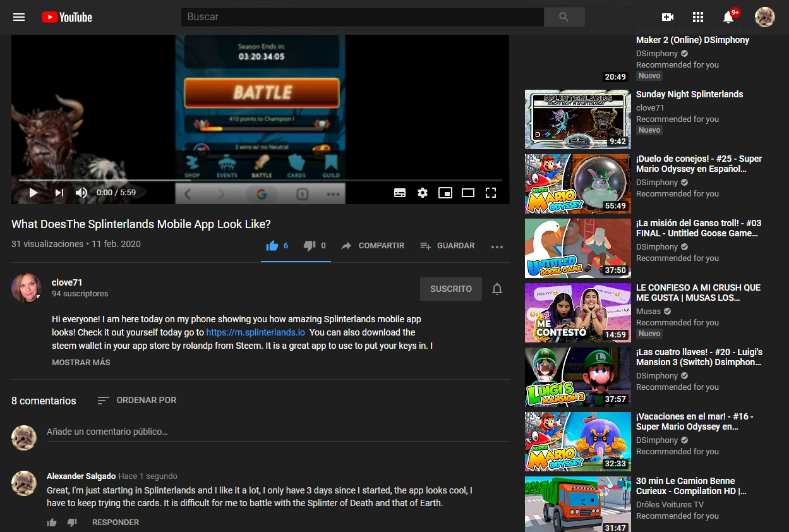Open the account avatar menu
The image size is (789, 532).
click(x=765, y=17)
